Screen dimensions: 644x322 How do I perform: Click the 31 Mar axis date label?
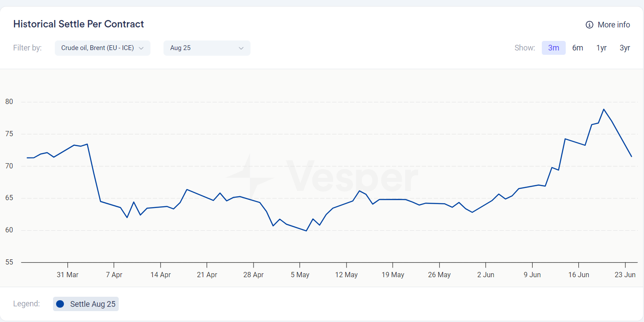pos(68,275)
